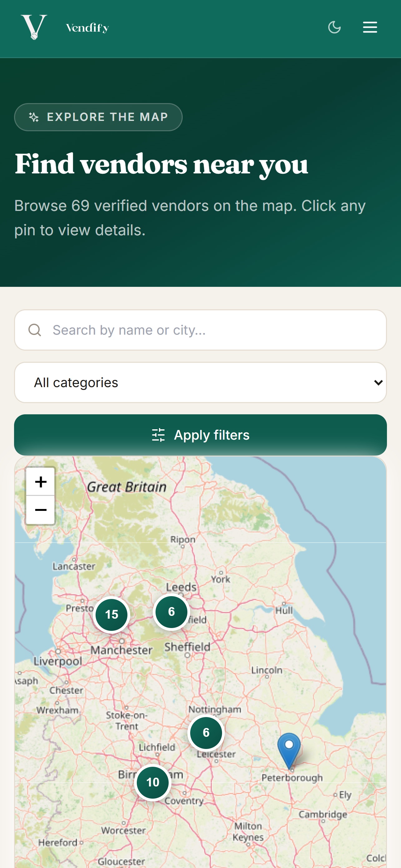Click the Milton Keynes label on the map
The height and width of the screenshot is (868, 401).
(x=248, y=832)
